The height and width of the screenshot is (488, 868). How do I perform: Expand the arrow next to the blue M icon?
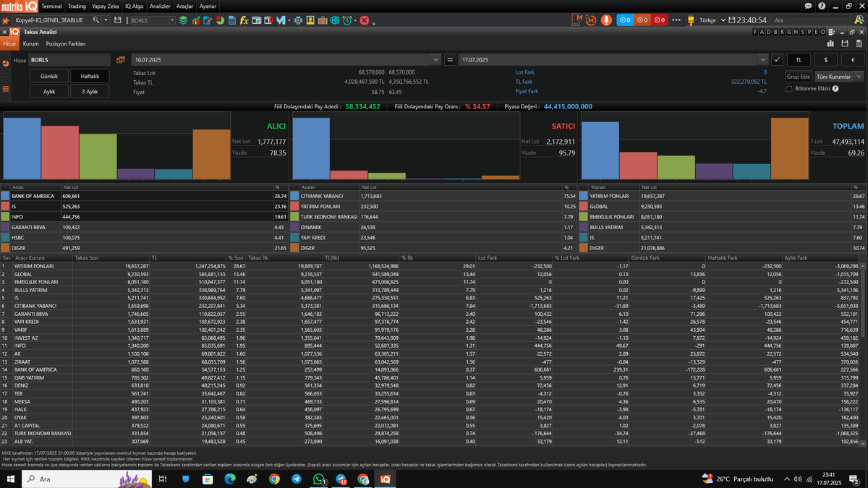pyautogui.click(x=289, y=20)
